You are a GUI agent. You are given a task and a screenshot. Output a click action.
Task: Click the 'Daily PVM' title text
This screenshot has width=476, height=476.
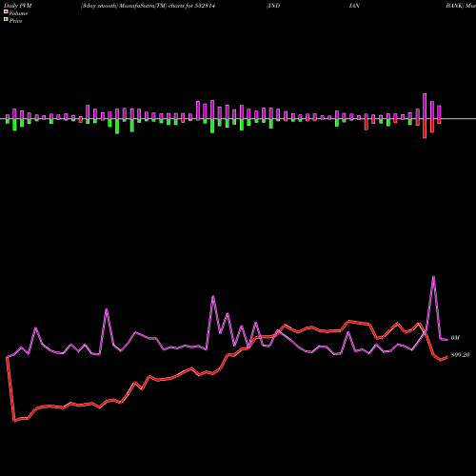tap(18, 6)
